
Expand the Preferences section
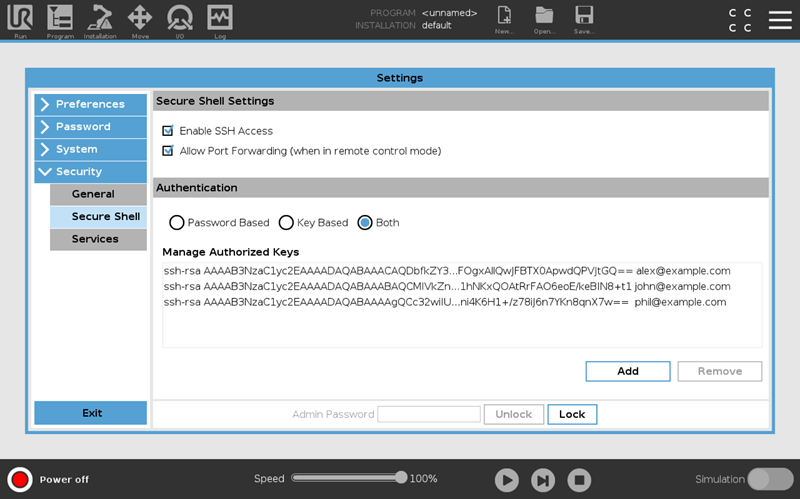(90, 104)
